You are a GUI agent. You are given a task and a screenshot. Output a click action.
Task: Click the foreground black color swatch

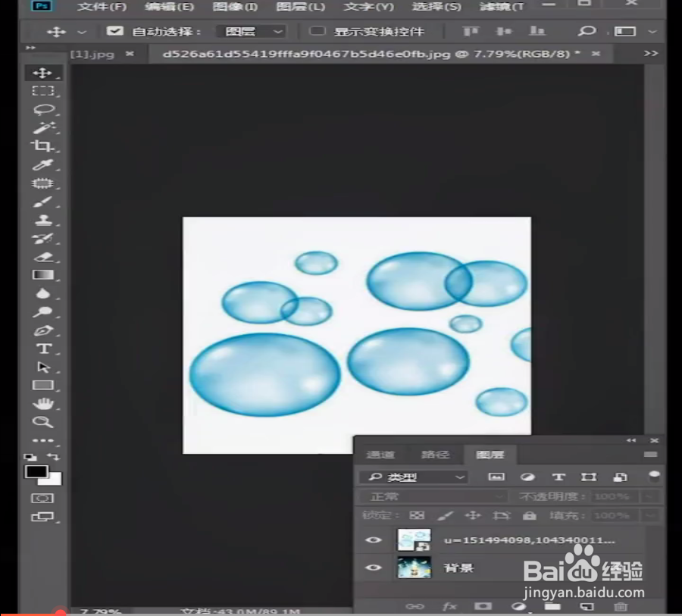(x=36, y=471)
